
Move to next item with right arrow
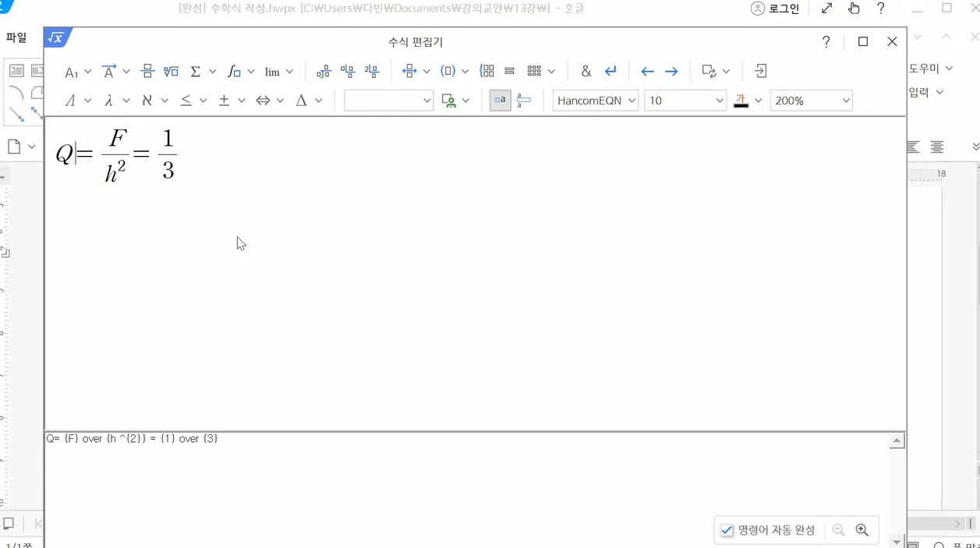(671, 72)
